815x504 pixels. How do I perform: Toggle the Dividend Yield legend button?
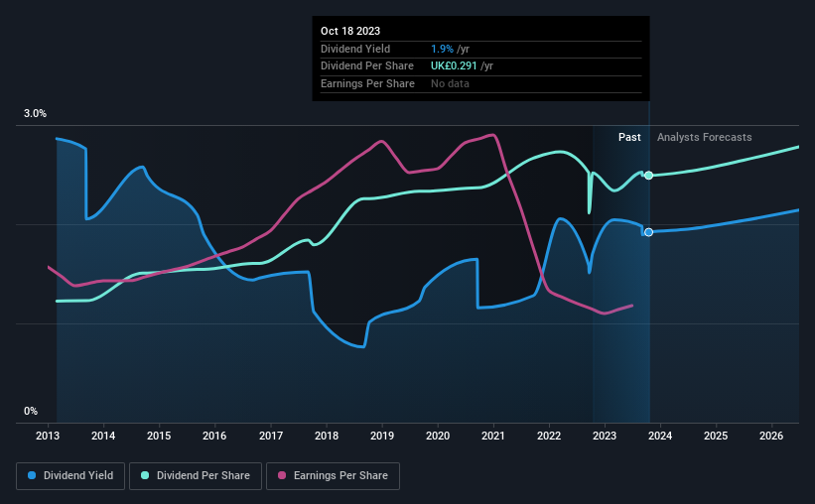(x=70, y=476)
